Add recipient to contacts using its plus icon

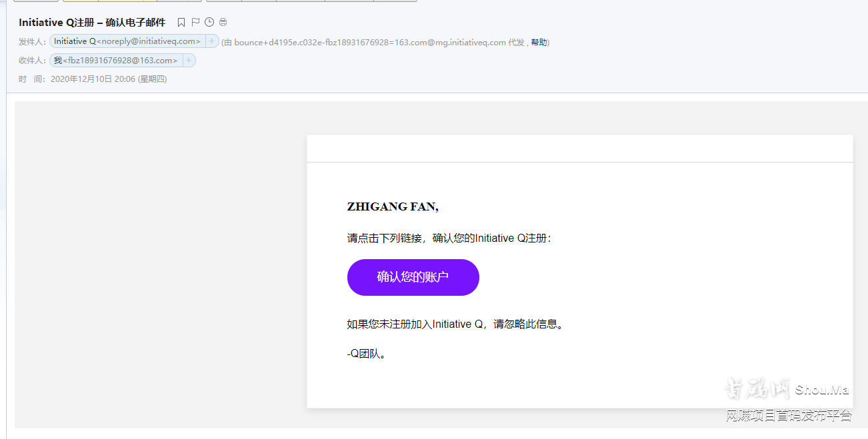pyautogui.click(x=190, y=60)
